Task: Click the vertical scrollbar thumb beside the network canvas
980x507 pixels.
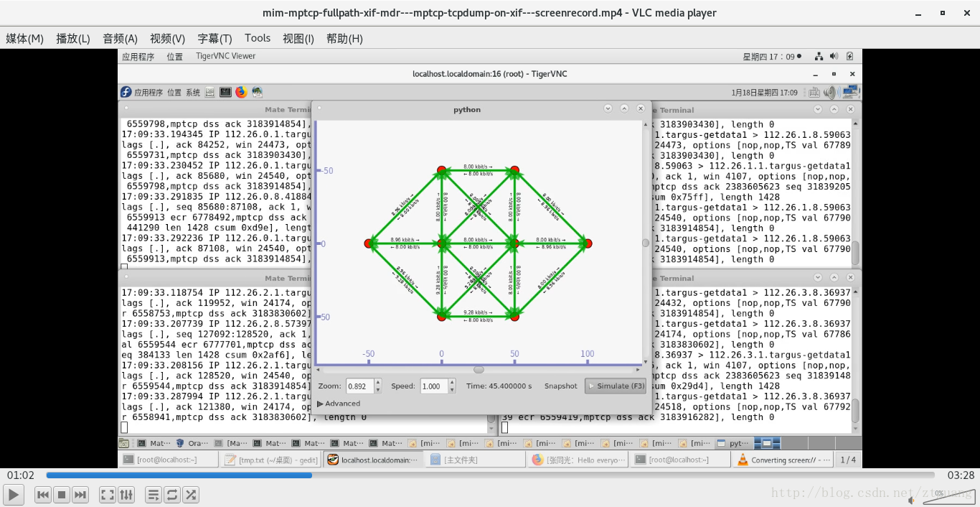Action: pyautogui.click(x=646, y=243)
